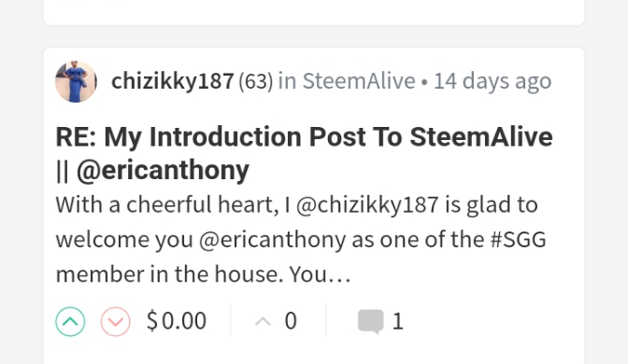Click the small gray caret beside vote count
Screen dimensions: 628x364
click(264, 321)
